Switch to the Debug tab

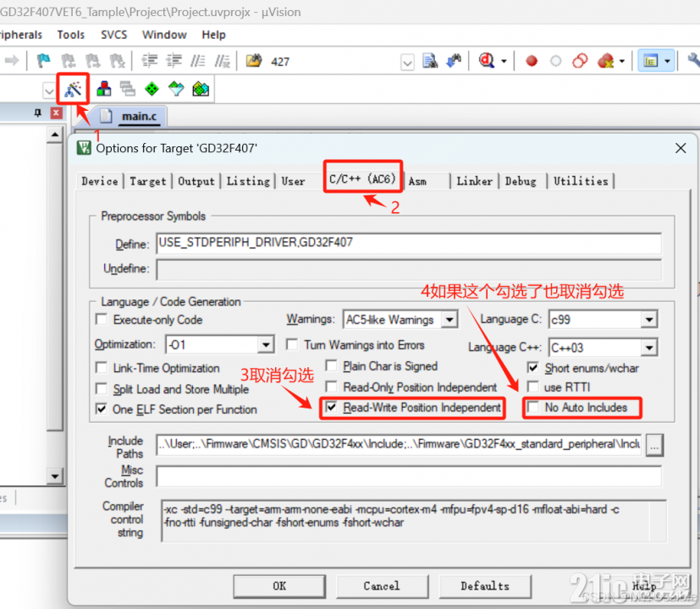tap(521, 181)
